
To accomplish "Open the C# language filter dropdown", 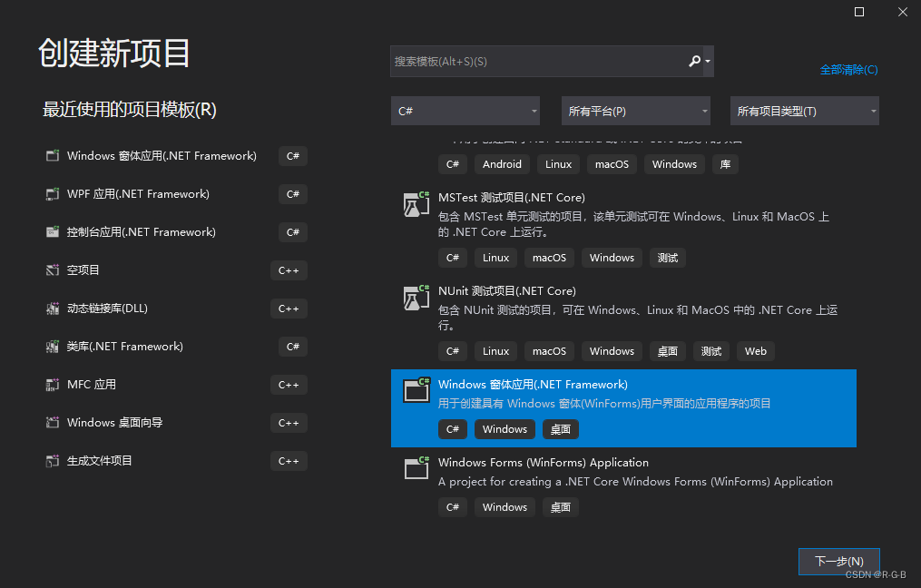I will 465,111.
